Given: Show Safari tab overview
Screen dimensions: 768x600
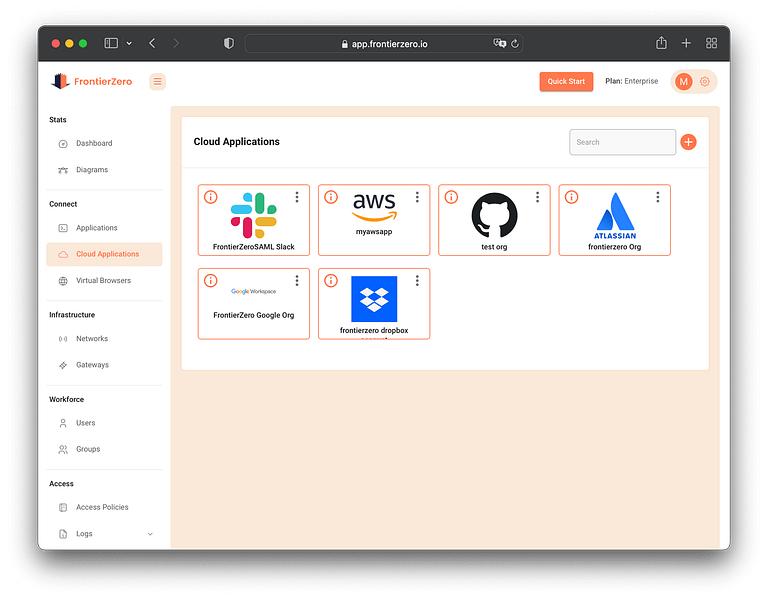Looking at the screenshot, I should (712, 43).
